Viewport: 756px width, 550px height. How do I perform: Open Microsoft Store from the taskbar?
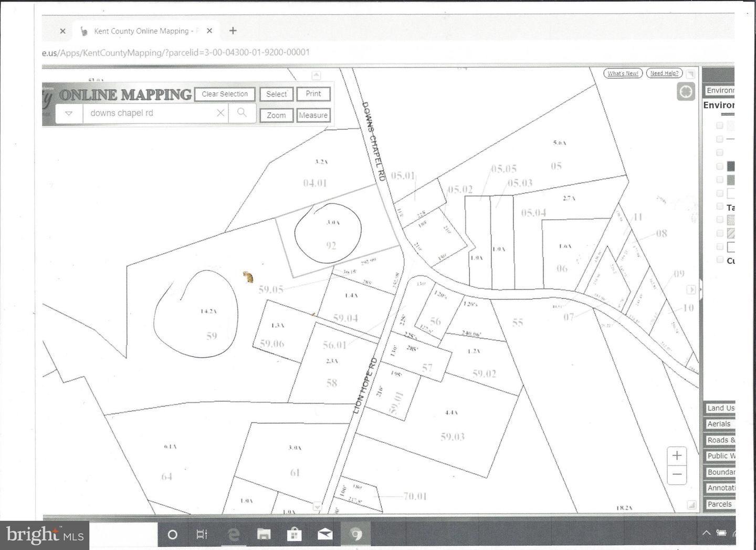(294, 535)
